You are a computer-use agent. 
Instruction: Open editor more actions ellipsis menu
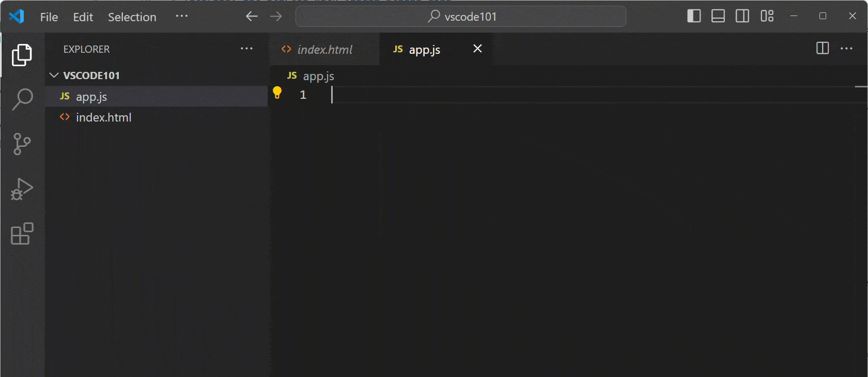846,49
